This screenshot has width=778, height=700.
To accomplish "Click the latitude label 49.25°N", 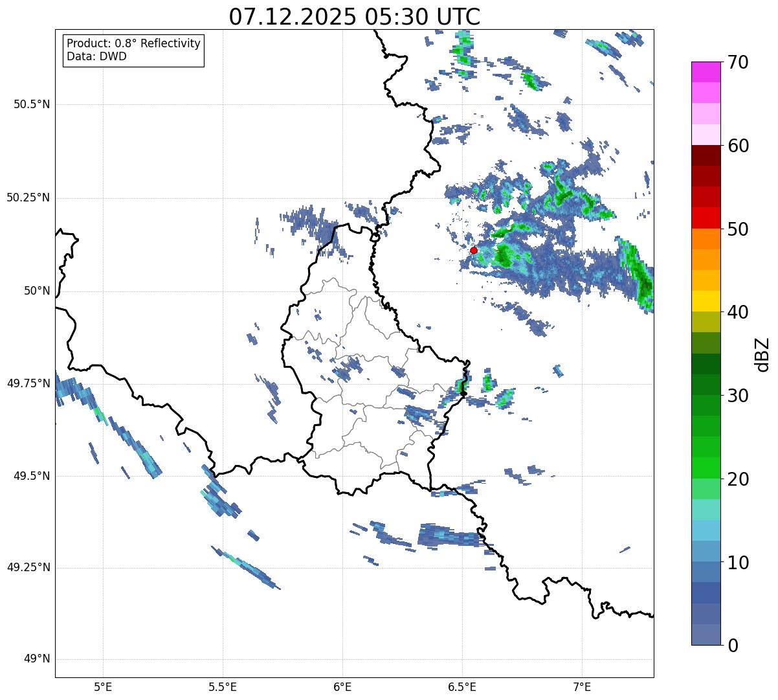I will [x=28, y=567].
